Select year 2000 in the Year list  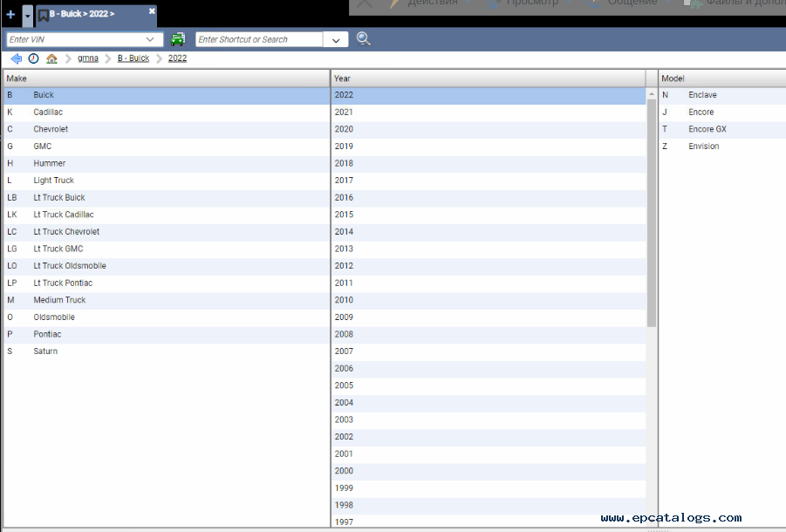pyautogui.click(x=489, y=471)
